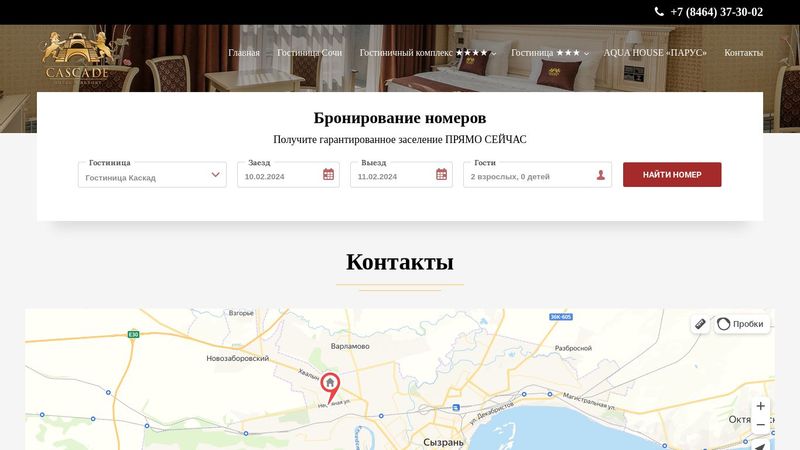Open the check-out date calendar icon
Image resolution: width=800 pixels, height=450 pixels.
[x=441, y=174]
